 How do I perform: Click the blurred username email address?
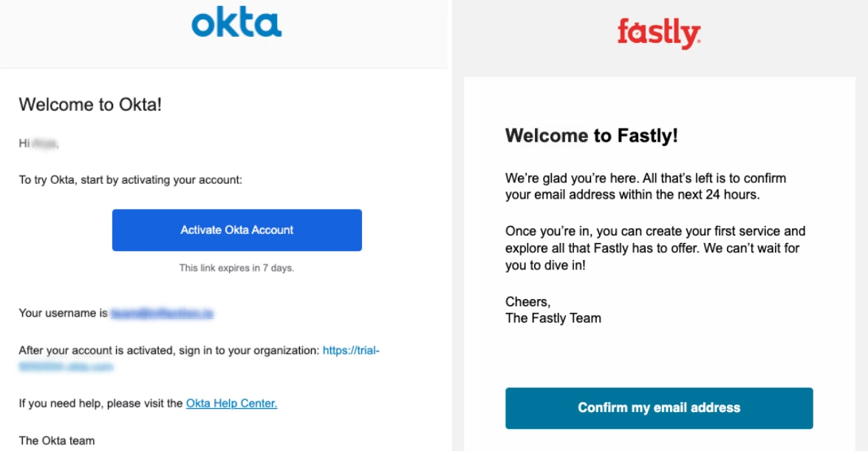coord(162,314)
